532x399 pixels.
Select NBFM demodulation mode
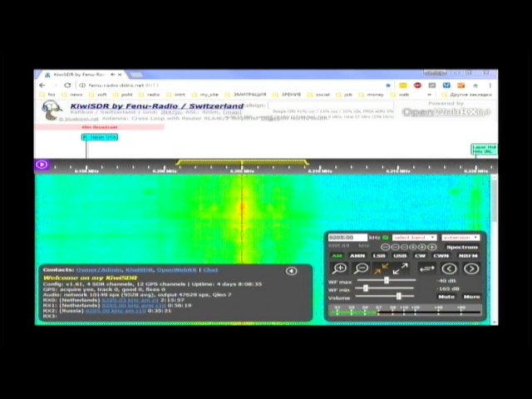(x=468, y=256)
